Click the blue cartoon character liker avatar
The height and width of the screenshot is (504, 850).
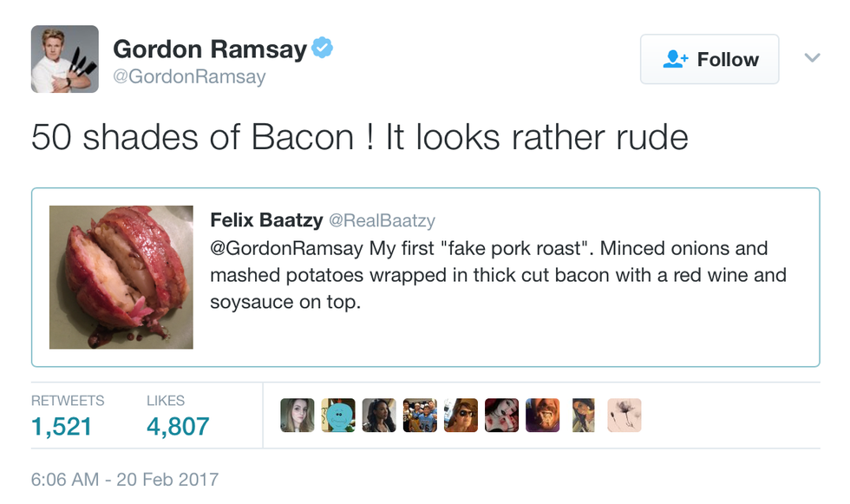pos(338,416)
